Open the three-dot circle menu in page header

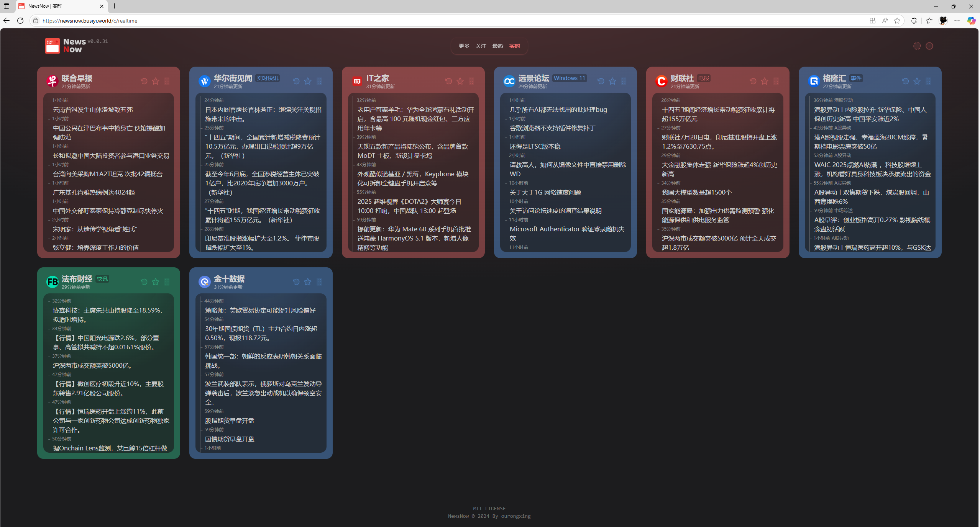(x=929, y=46)
